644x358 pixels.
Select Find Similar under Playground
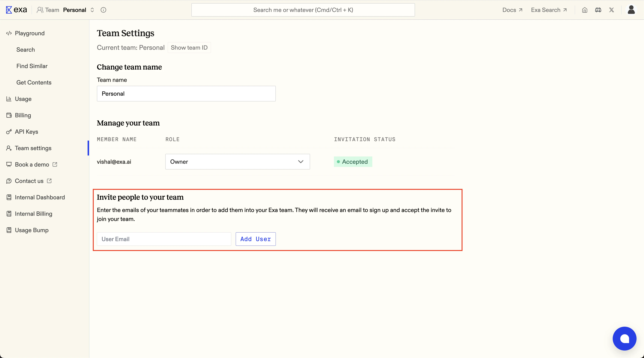[x=32, y=66]
